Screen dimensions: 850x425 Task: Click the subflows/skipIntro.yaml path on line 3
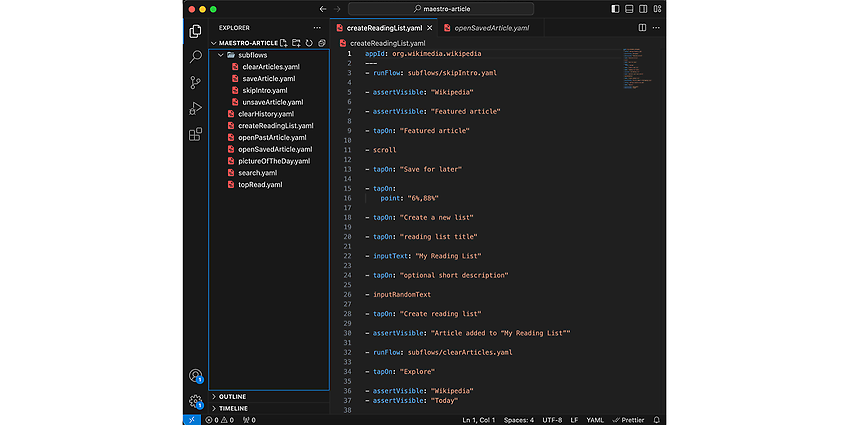[x=452, y=73]
